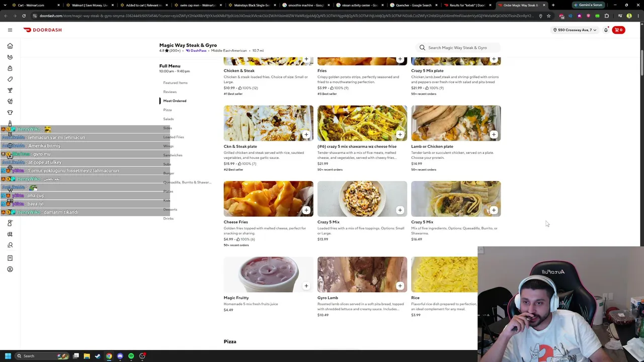Go back to previous page in browser
The image size is (644, 362).
coord(6,16)
